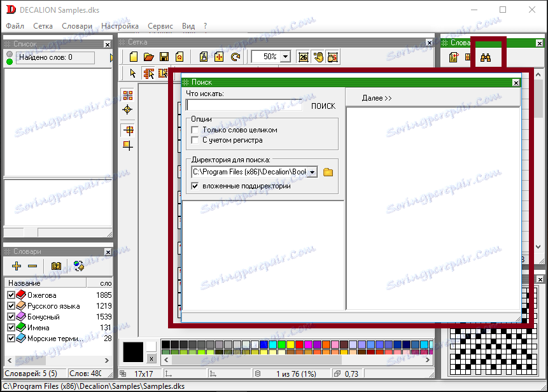
Task: Add a dictionary with the plus icon
Action: click(x=17, y=266)
